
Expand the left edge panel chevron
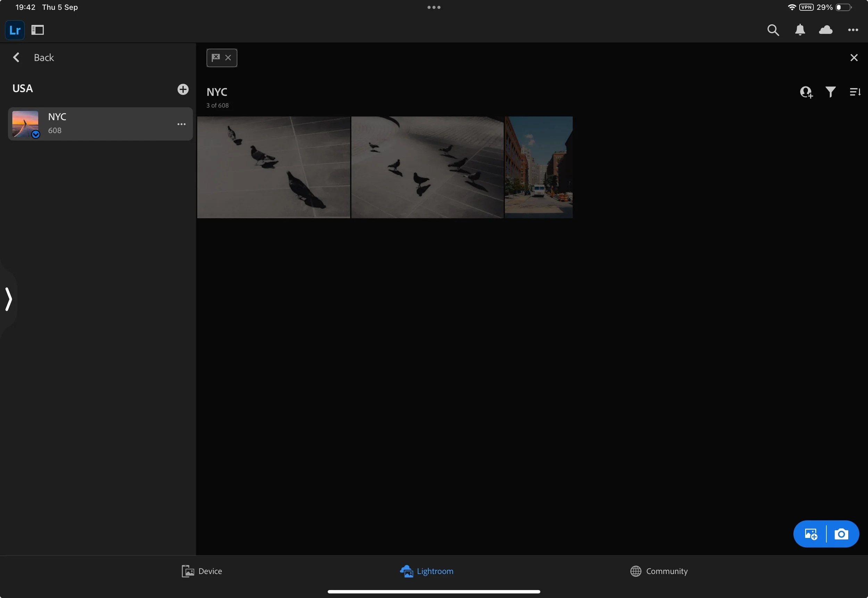click(x=9, y=299)
